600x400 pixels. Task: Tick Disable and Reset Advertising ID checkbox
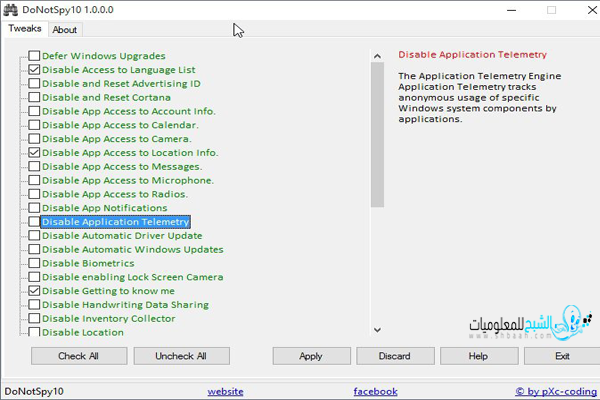[34, 83]
